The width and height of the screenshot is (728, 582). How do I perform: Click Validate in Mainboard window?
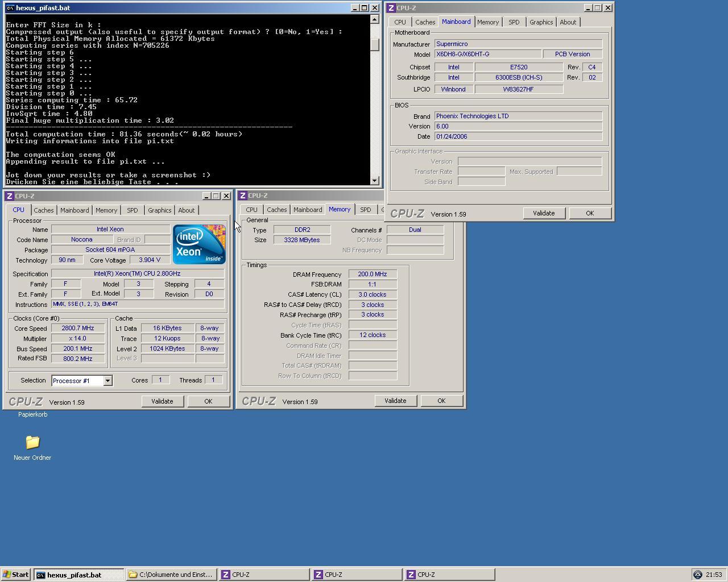tap(544, 213)
